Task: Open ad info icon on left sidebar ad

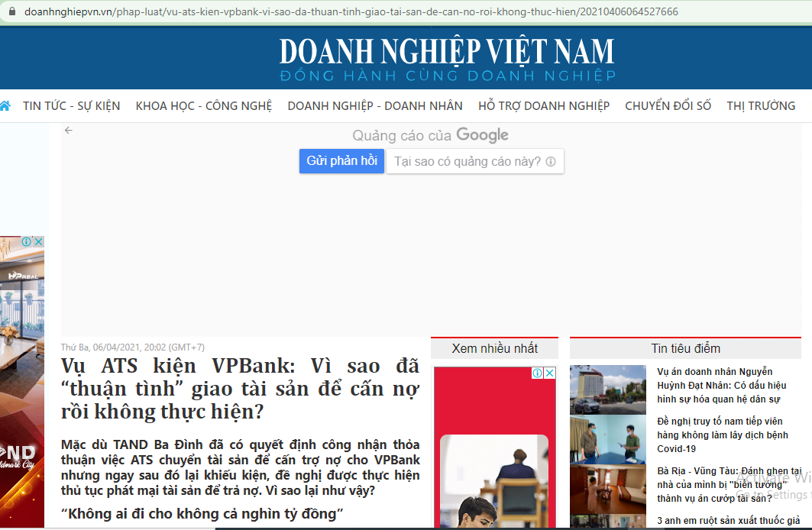Action: point(27,242)
